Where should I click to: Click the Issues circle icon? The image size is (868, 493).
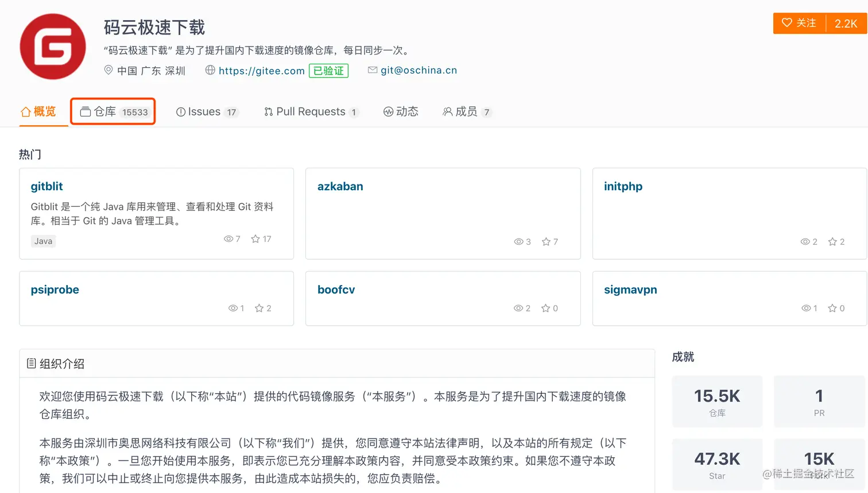coord(181,112)
